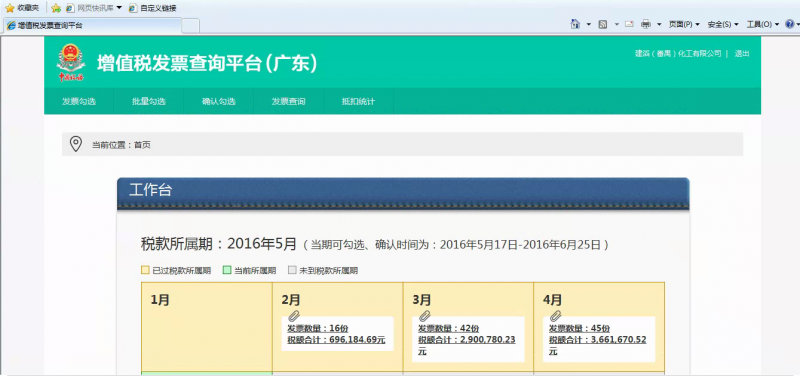Open the 发票勾选 navigation item
The width and height of the screenshot is (800, 376).
[x=79, y=101]
